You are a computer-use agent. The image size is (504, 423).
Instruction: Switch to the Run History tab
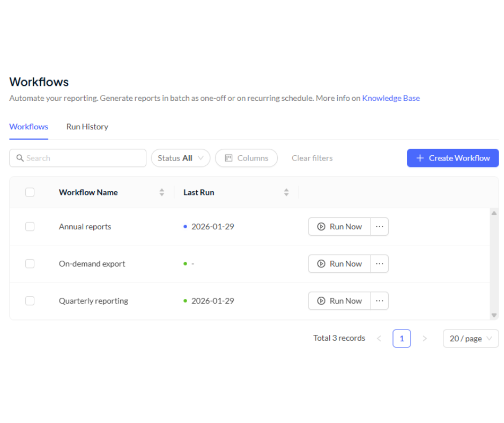(x=87, y=127)
